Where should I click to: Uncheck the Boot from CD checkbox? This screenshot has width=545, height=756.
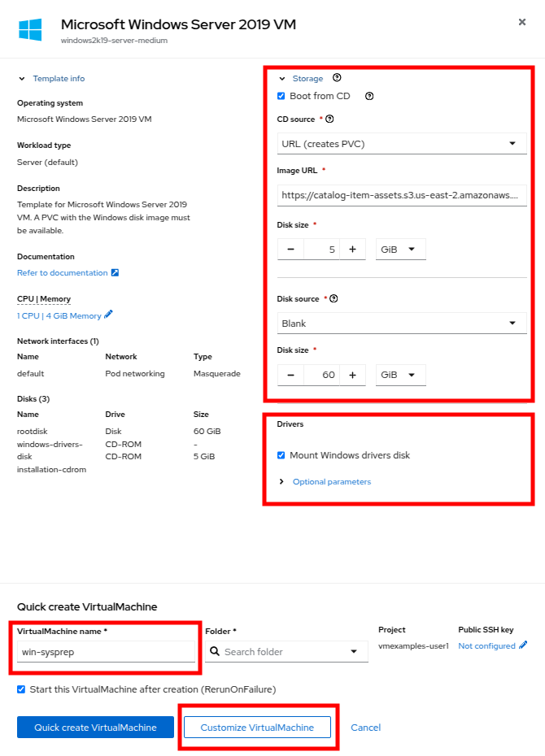[x=281, y=96]
